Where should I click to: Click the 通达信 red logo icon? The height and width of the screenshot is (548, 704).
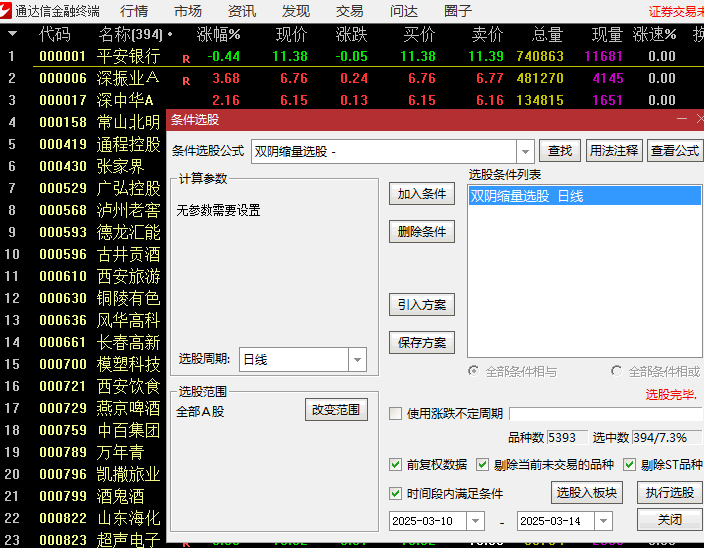click(x=6, y=11)
